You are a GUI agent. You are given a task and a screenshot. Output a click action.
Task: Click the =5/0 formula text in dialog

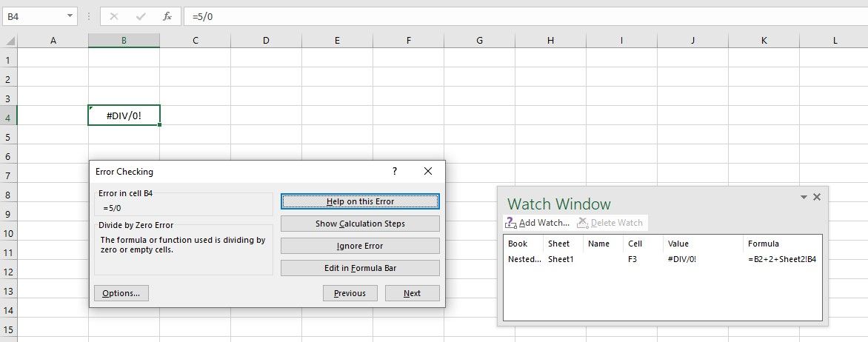(x=112, y=208)
